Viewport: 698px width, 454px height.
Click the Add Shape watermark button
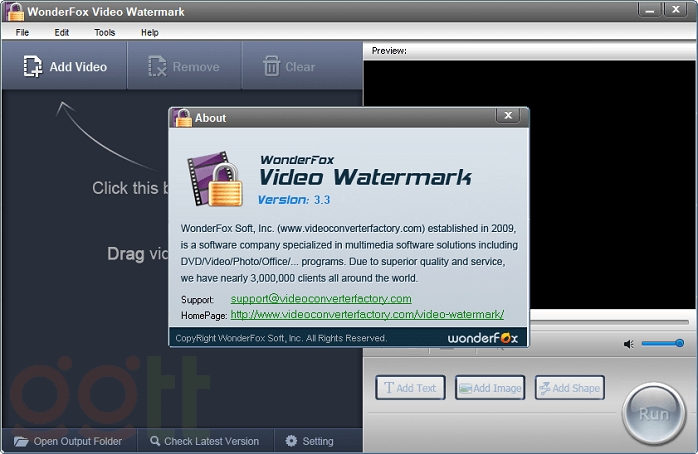pos(569,388)
